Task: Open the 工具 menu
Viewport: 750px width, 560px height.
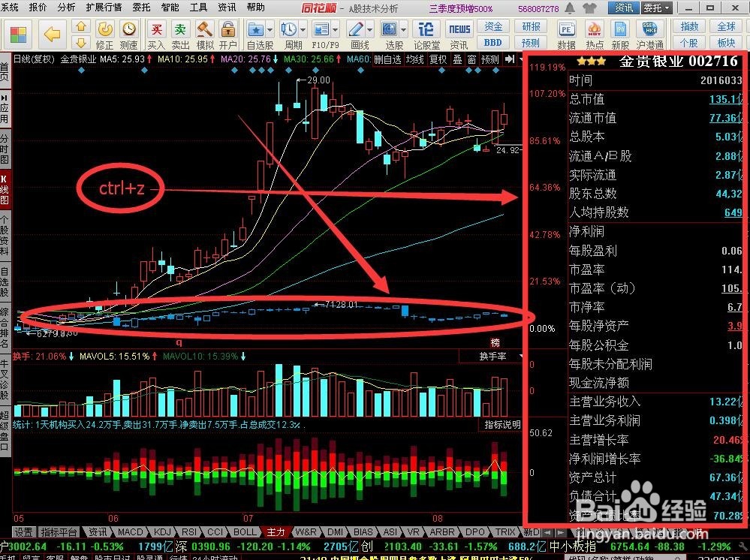Action: click(198, 8)
